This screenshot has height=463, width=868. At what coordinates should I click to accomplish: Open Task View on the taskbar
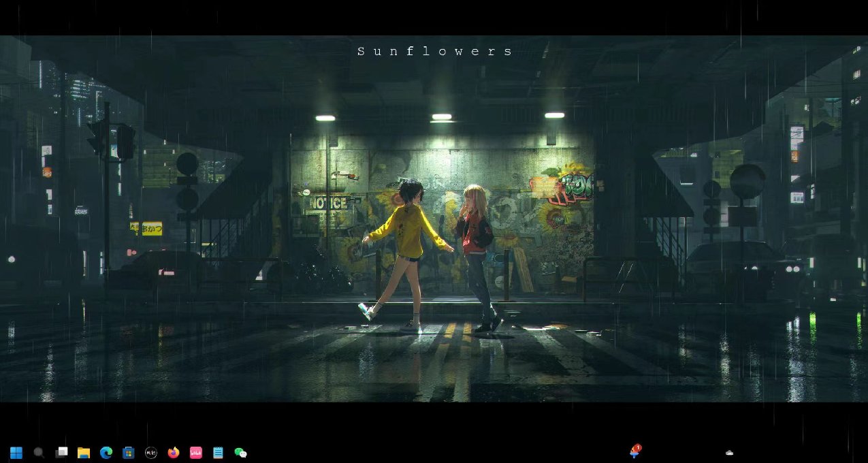coord(61,453)
